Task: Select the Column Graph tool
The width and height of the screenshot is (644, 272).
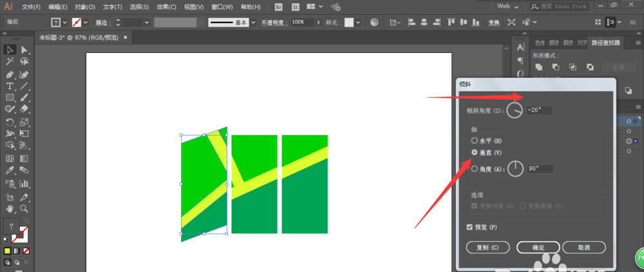Action: (x=24, y=183)
